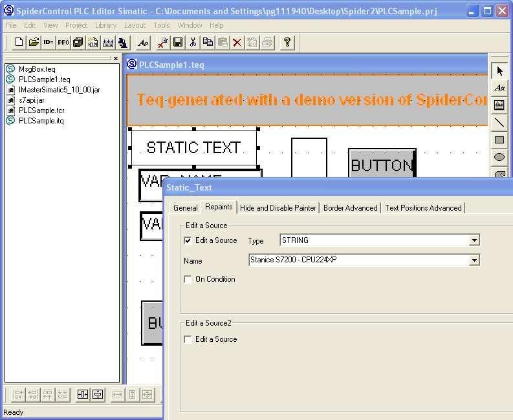Click the align bottom layout icon
Screen dimensions: 513x420
point(62,395)
